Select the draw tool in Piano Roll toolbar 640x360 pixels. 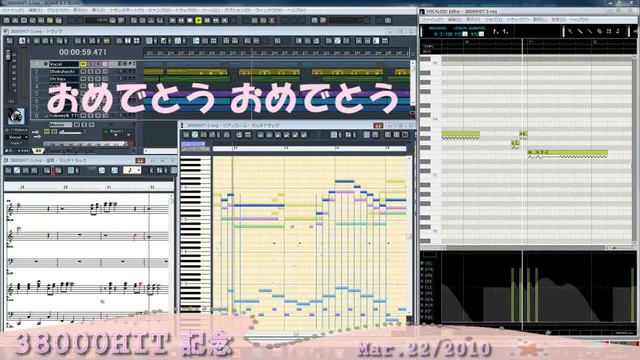point(195,135)
